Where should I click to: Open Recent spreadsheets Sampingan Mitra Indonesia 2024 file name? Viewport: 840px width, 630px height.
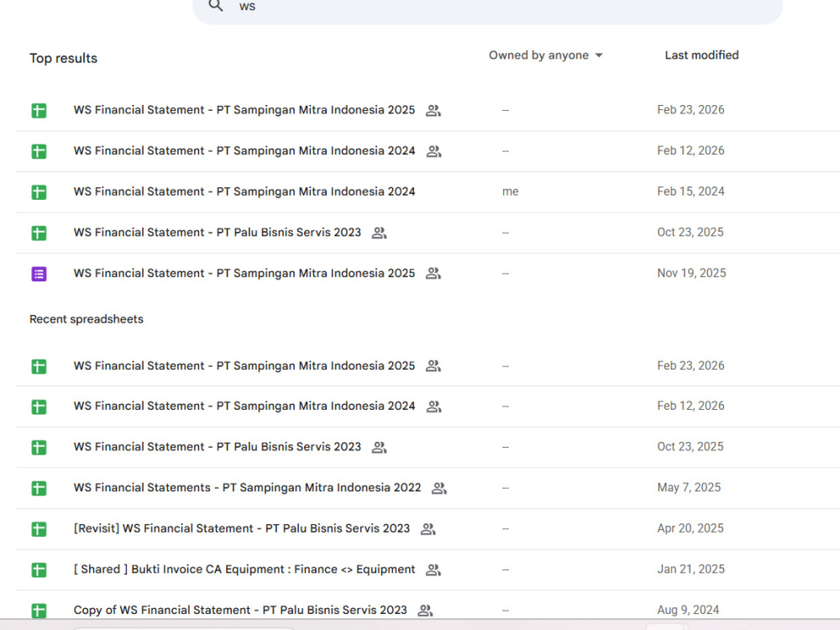click(244, 406)
